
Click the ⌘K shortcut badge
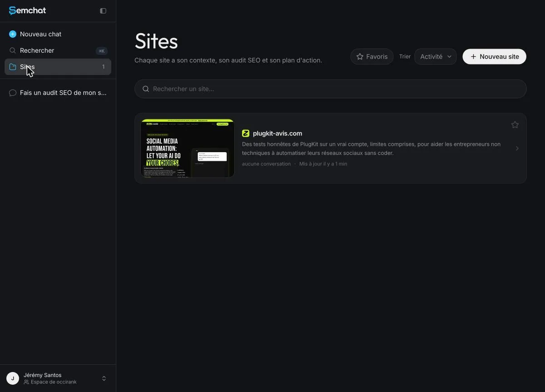point(102,51)
